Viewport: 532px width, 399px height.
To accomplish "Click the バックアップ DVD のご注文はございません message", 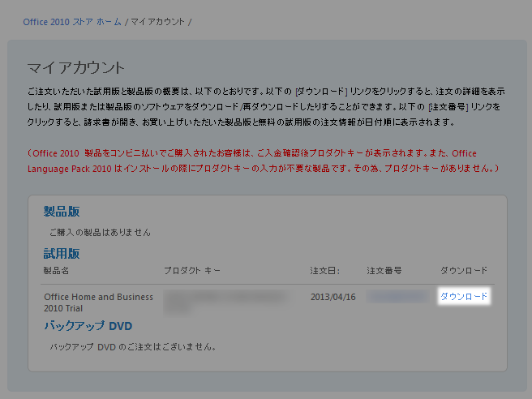I will (133, 347).
